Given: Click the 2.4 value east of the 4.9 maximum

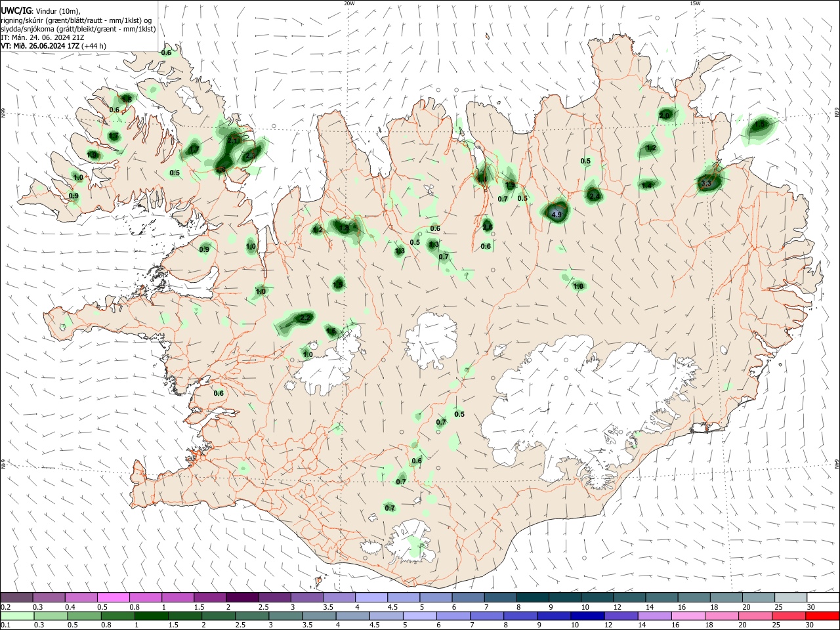Looking at the screenshot, I should (x=595, y=196).
